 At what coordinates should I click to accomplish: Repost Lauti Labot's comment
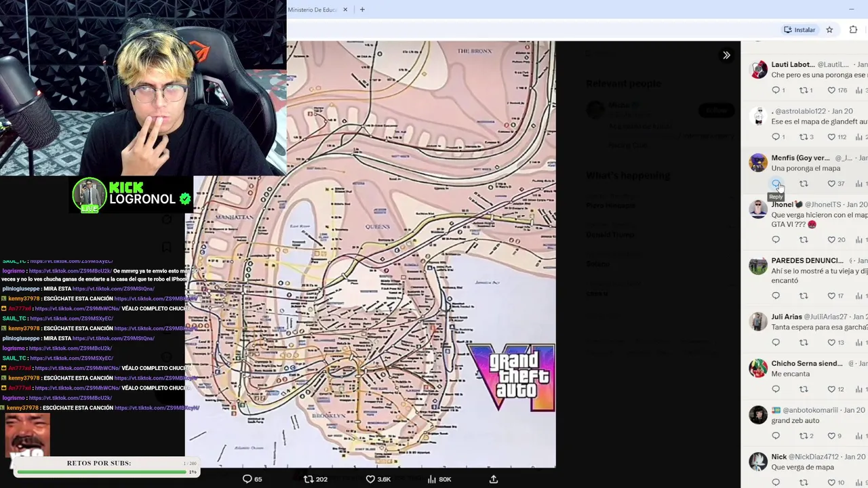(806, 90)
